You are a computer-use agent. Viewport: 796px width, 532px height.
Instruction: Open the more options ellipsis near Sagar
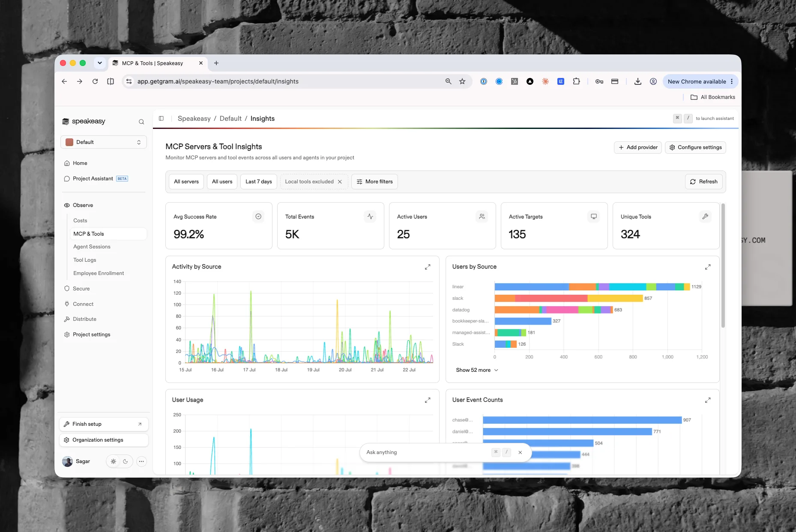pyautogui.click(x=141, y=461)
